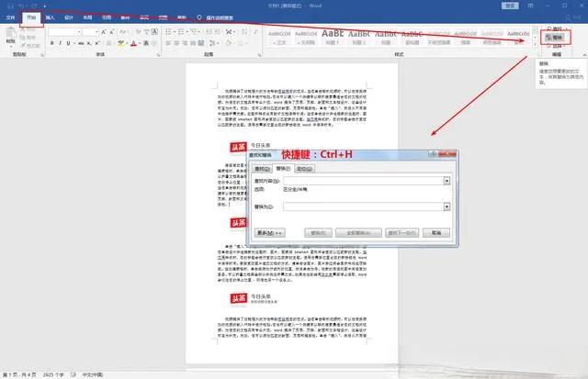Open 'Replace with' dropdown arrow in dialog
The width and height of the screenshot is (588, 379).
(447, 206)
